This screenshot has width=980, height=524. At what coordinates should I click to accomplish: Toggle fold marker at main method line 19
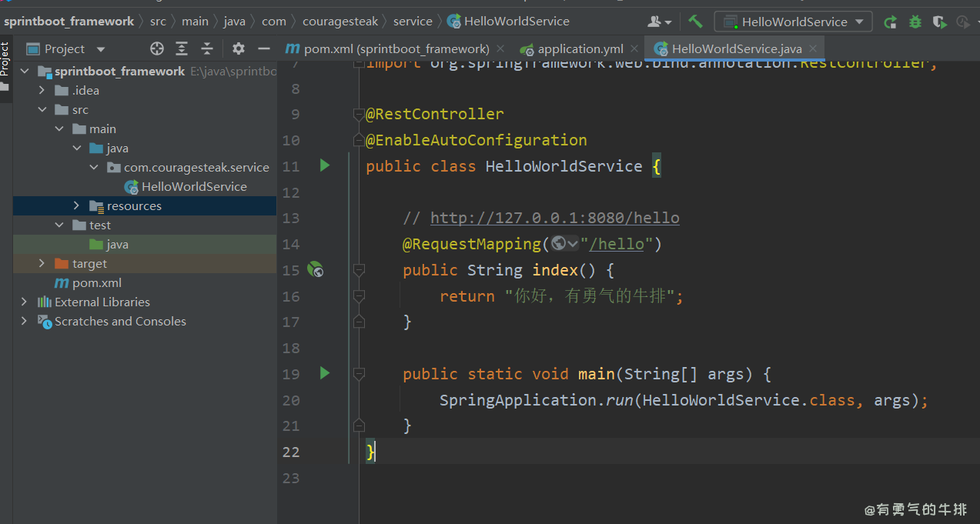(359, 374)
